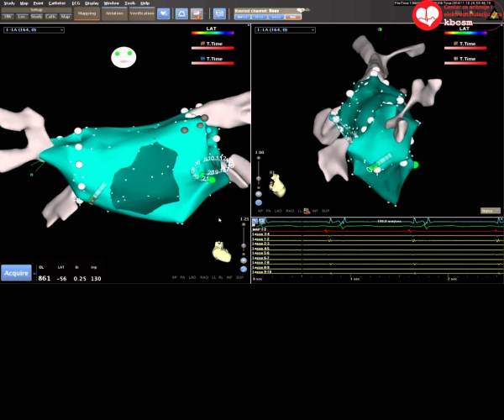The width and height of the screenshot is (504, 420).
Task: Select RAO view in right viewer
Action: (290, 211)
